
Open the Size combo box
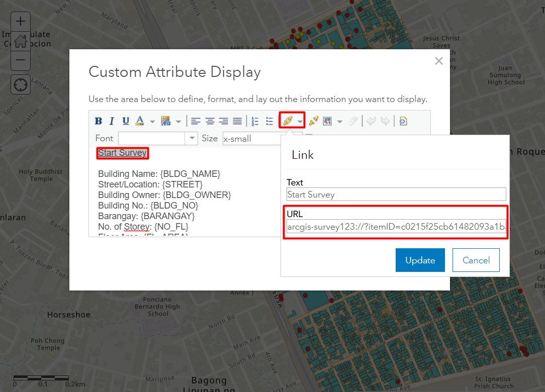tap(251, 139)
